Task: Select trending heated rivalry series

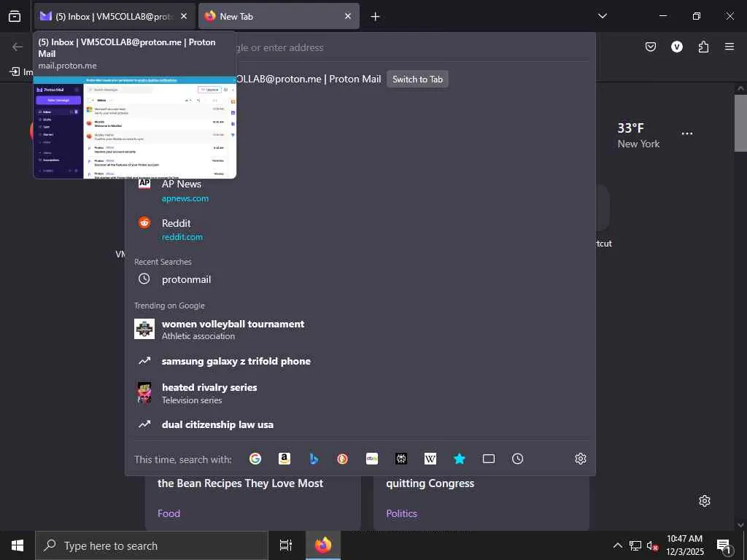Action: (x=360, y=393)
